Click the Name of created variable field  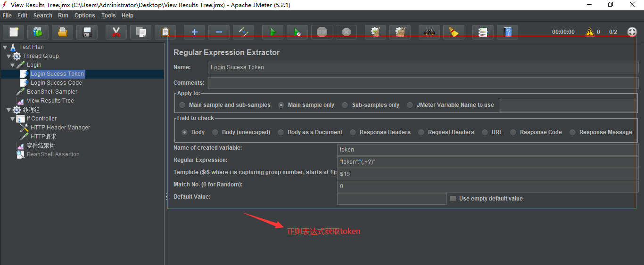487,150
